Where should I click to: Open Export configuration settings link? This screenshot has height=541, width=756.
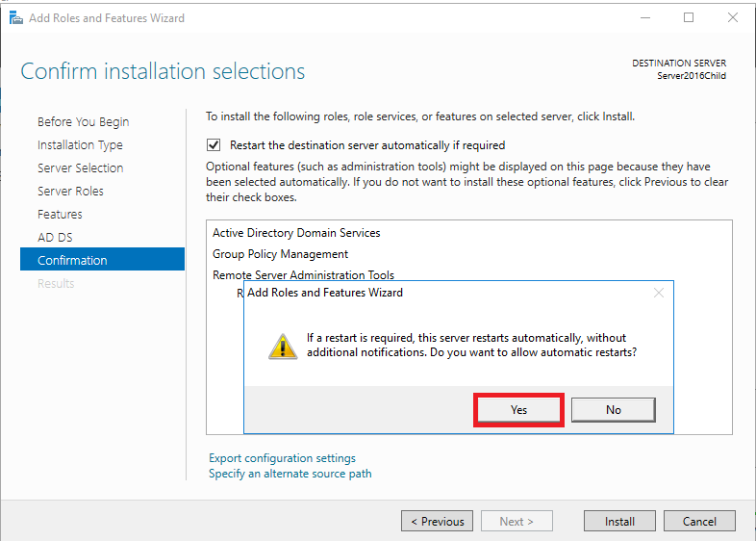tap(282, 458)
